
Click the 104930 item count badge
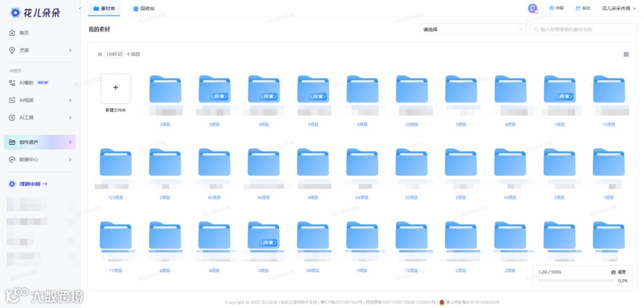pos(114,54)
